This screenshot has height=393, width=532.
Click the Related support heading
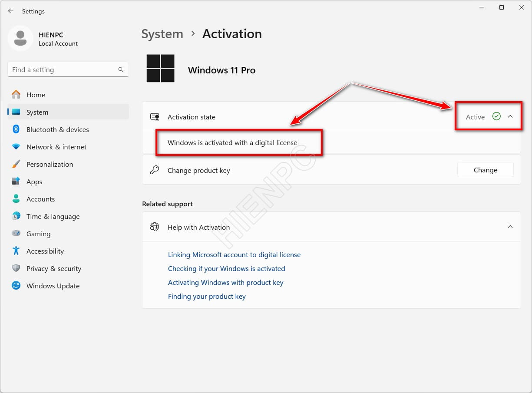(x=167, y=204)
